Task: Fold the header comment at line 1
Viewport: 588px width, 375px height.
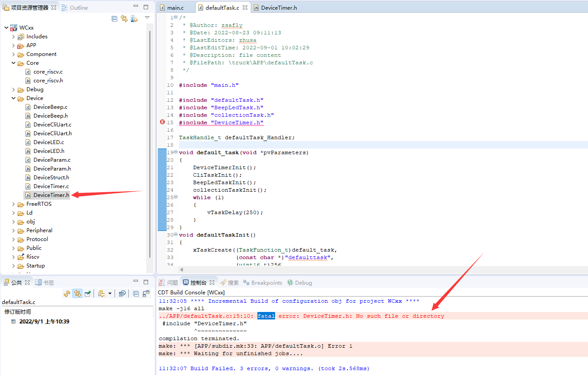Action: pos(175,17)
